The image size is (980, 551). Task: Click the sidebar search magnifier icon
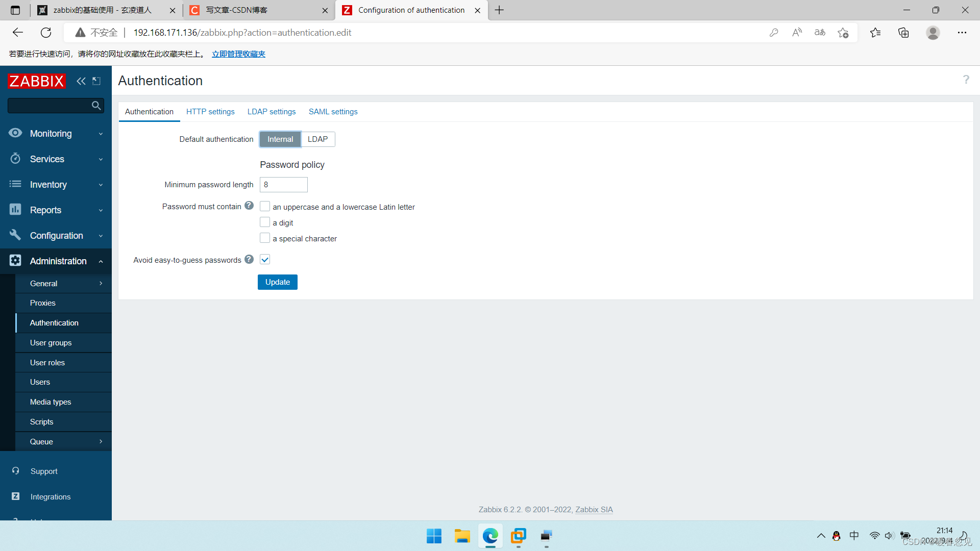click(96, 106)
